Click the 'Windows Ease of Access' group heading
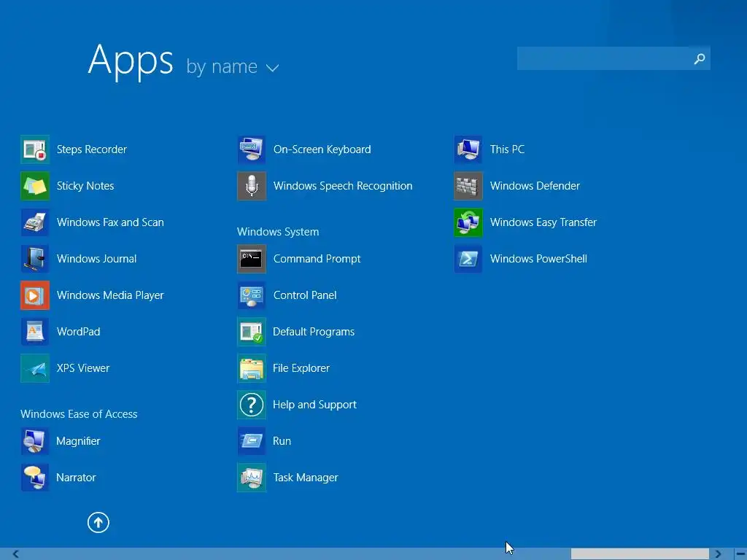 click(79, 414)
